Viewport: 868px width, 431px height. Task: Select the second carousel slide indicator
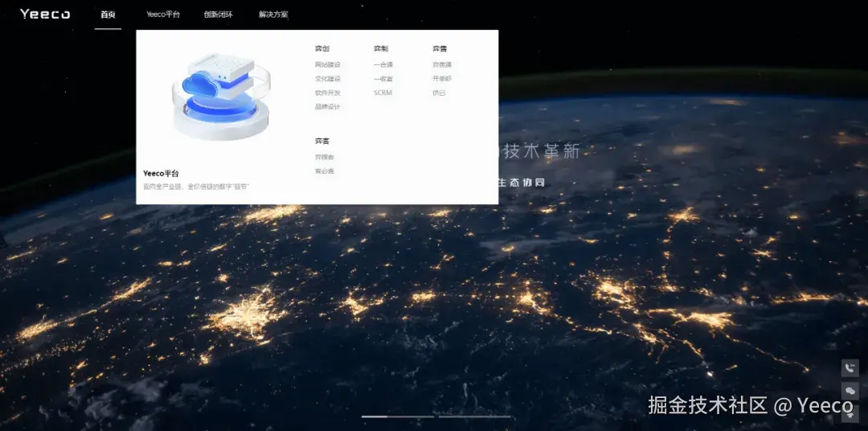pyautogui.click(x=474, y=417)
